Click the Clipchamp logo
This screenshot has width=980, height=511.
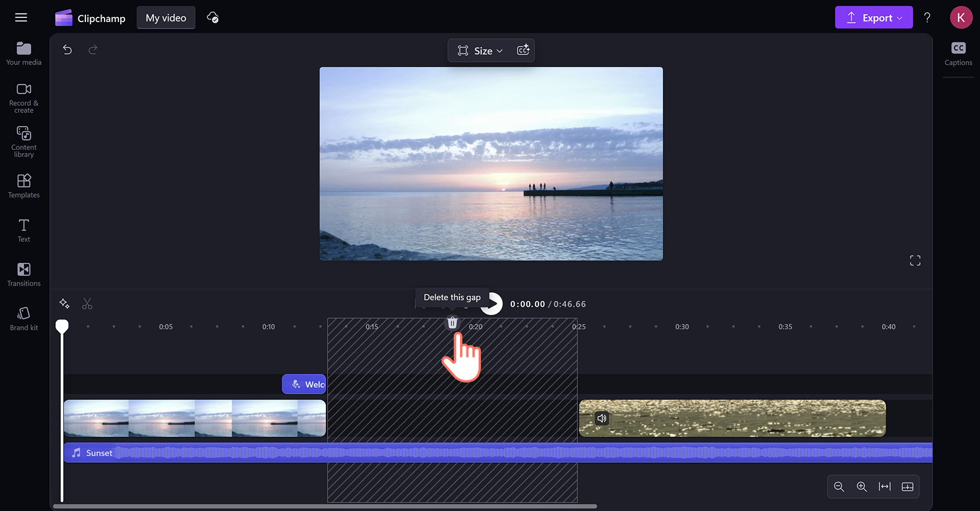tap(90, 18)
